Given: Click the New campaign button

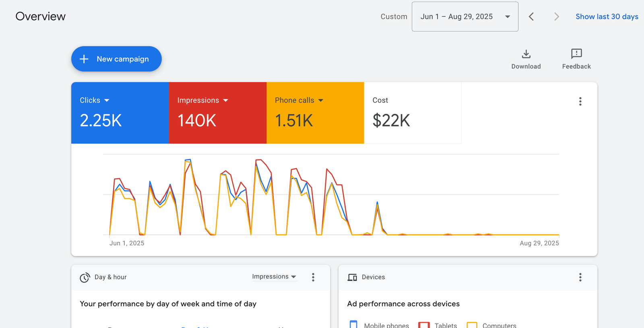Looking at the screenshot, I should pos(116,59).
